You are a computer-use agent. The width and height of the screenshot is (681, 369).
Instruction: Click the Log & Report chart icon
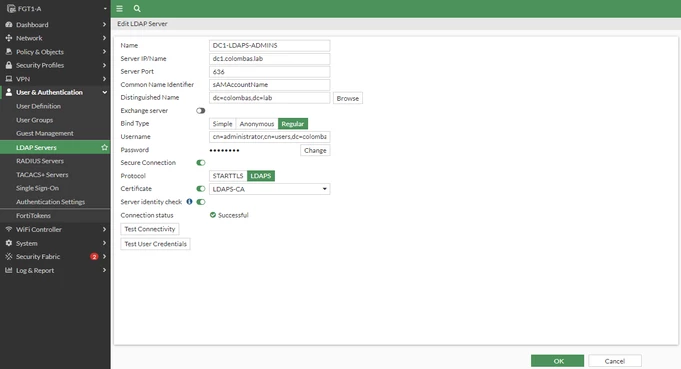[x=9, y=270]
